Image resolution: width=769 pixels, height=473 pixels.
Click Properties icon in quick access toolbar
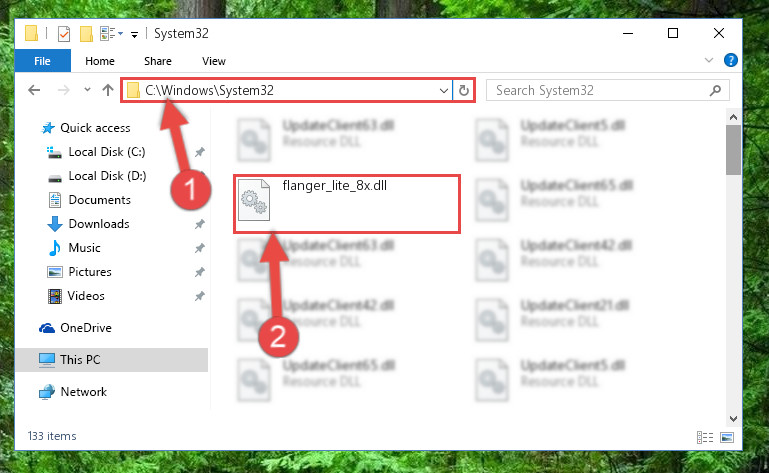(64, 34)
